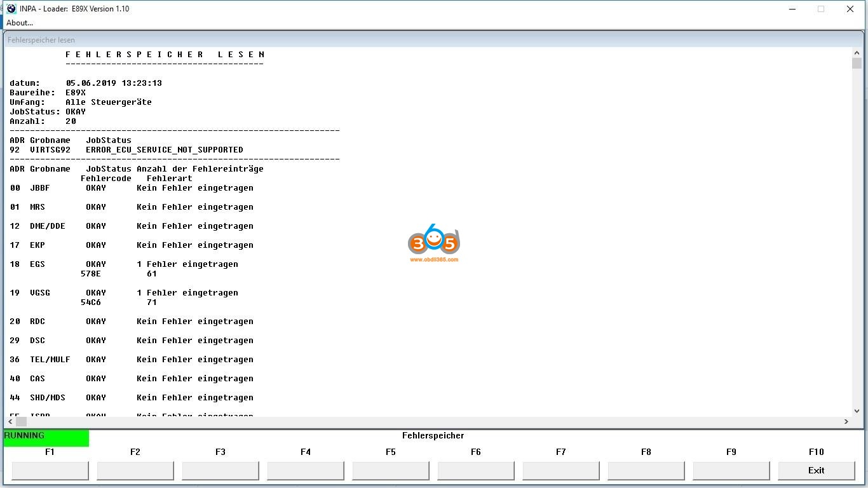Click the BMW logo in title bar

[11, 9]
